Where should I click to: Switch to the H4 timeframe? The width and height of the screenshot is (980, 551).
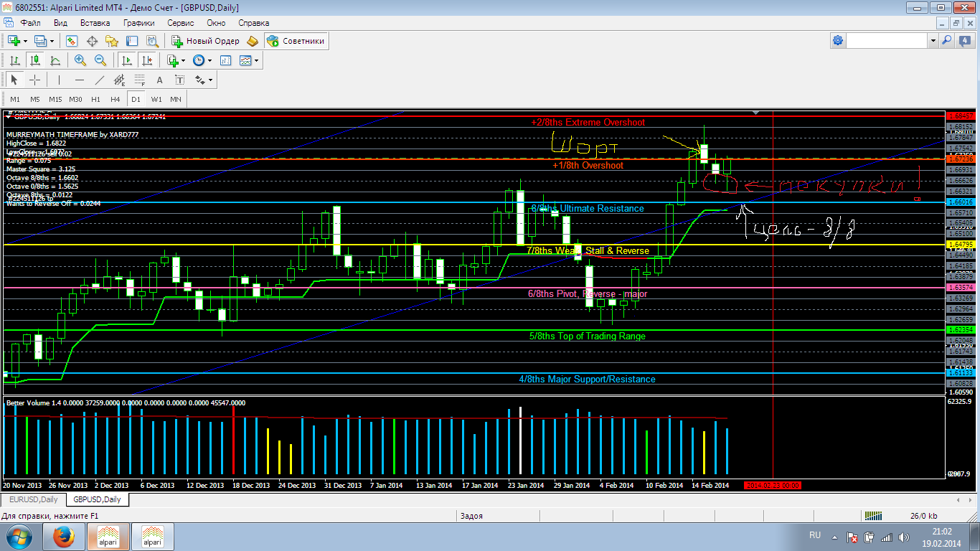click(x=116, y=99)
